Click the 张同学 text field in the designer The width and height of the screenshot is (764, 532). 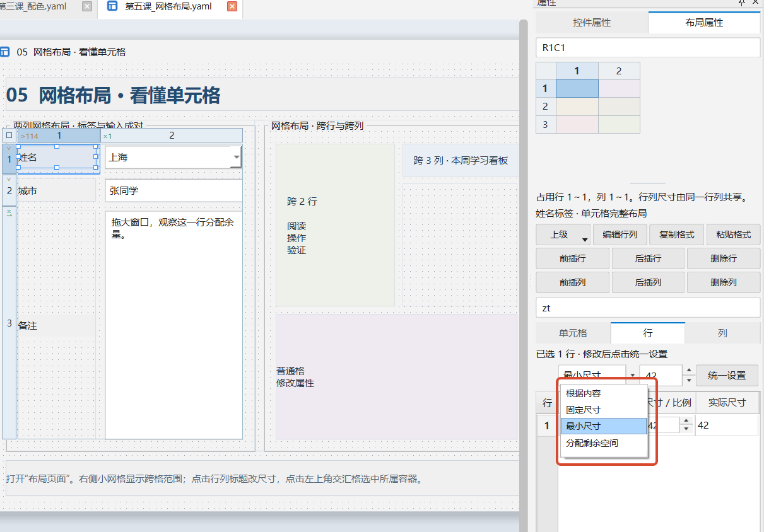point(173,190)
